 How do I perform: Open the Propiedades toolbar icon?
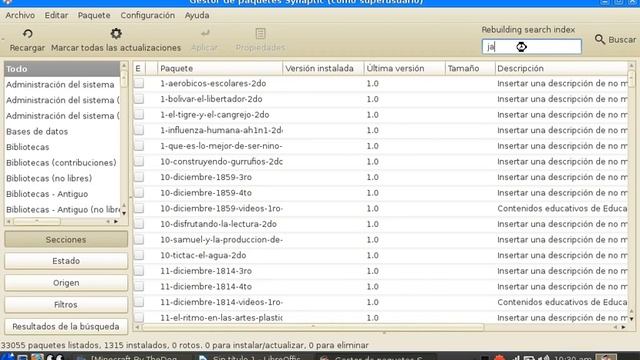coord(260,33)
